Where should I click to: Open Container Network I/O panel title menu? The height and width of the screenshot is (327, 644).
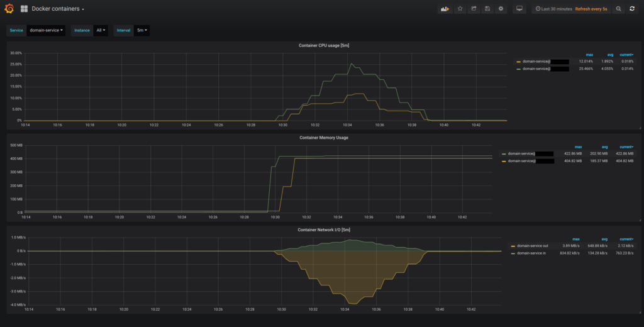coord(324,230)
